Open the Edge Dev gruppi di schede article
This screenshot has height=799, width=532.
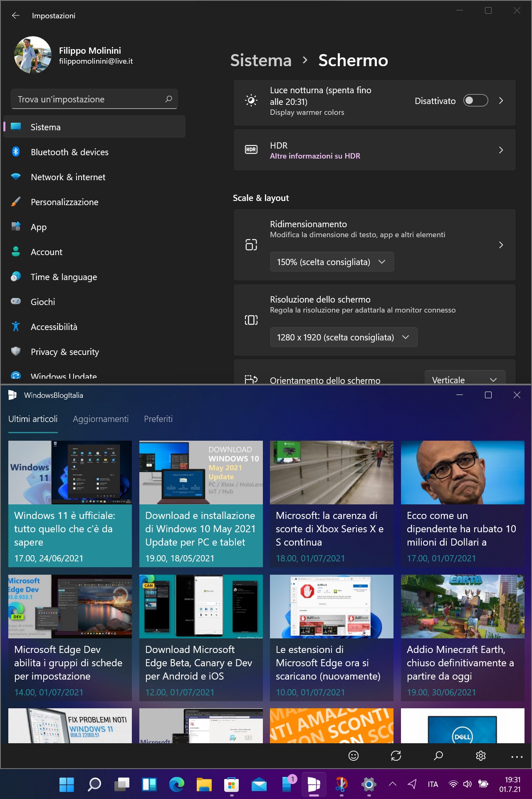pyautogui.click(x=70, y=638)
